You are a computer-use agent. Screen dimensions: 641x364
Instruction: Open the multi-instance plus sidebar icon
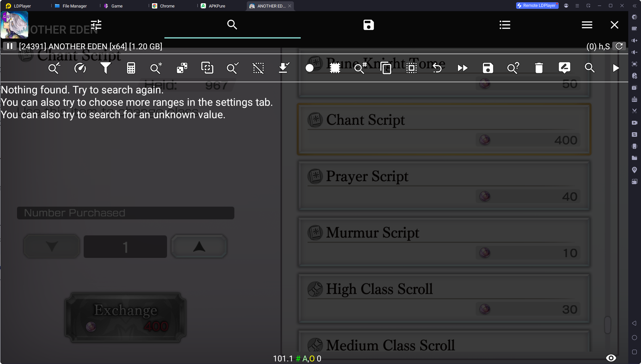coord(634,87)
